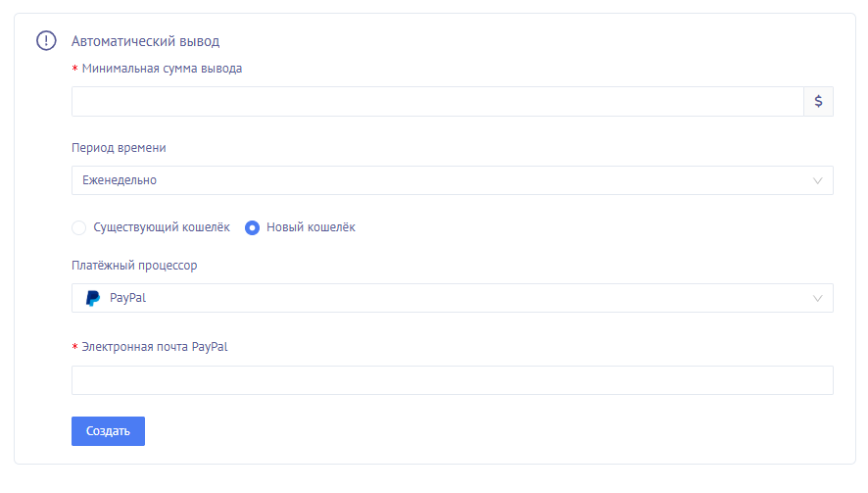Click the exclamation info icon beside the heading
The width and height of the screenshot is (868, 493).
(x=46, y=41)
